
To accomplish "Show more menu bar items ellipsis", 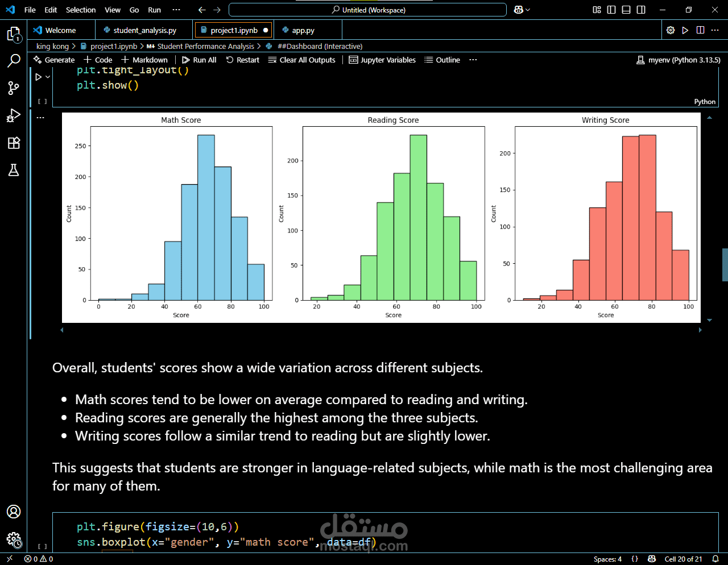I will [176, 10].
